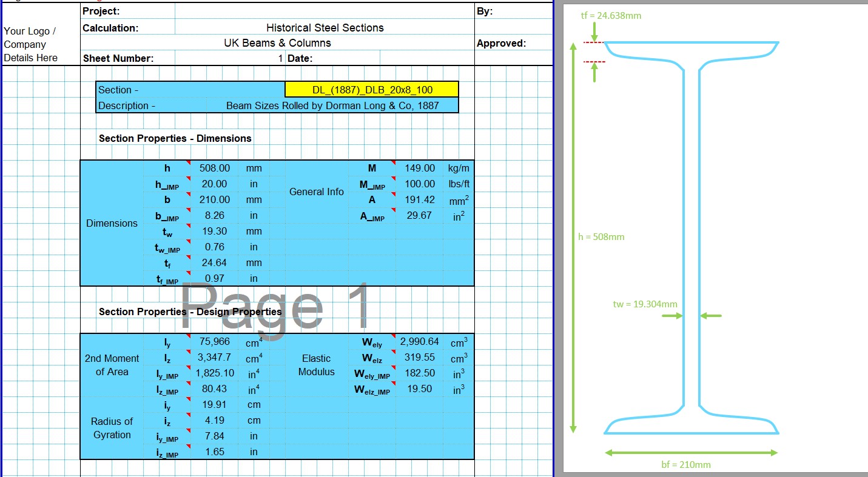This screenshot has height=477, width=868.
Task: Select the Iy_IMP value 1,825.10 cell
Action: coord(215,373)
